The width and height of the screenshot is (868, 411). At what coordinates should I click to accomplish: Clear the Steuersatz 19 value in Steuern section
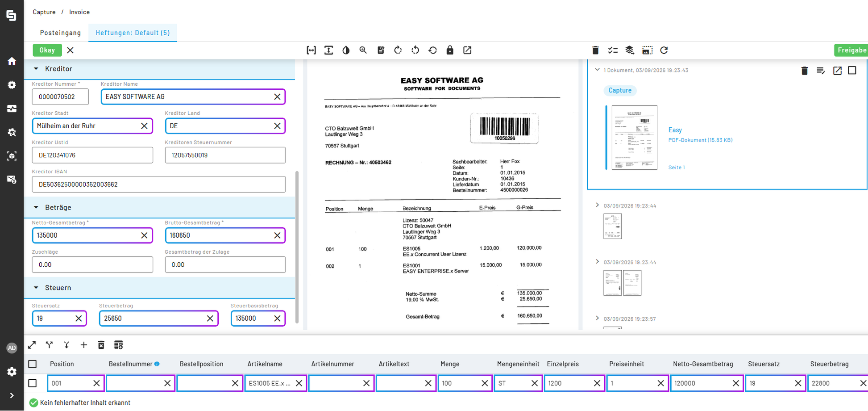[79, 319]
